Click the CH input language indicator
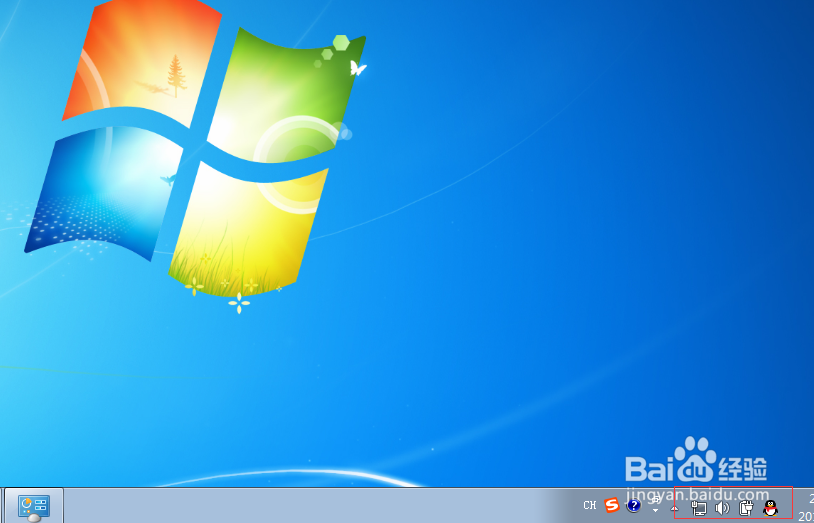 tap(589, 505)
